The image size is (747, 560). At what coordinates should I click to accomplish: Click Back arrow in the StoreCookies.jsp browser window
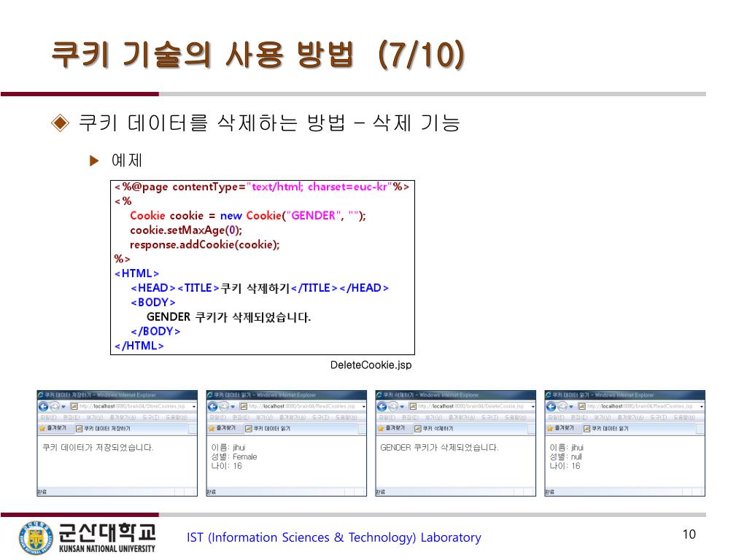click(43, 407)
